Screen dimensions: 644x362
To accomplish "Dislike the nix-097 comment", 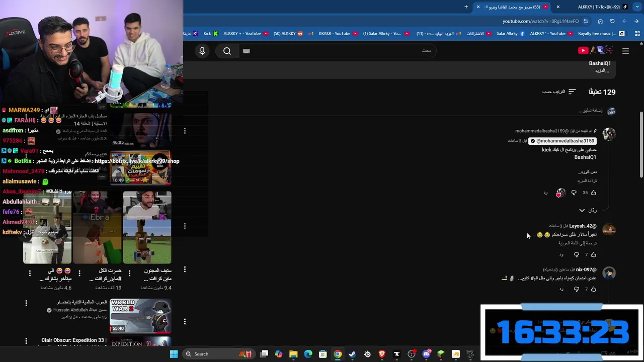I will tap(577, 289).
